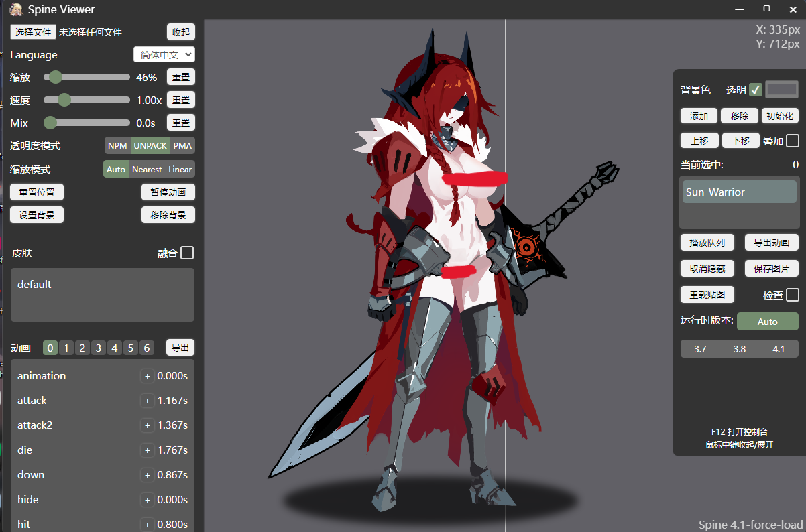Click the Auto runtime version button

[768, 322]
